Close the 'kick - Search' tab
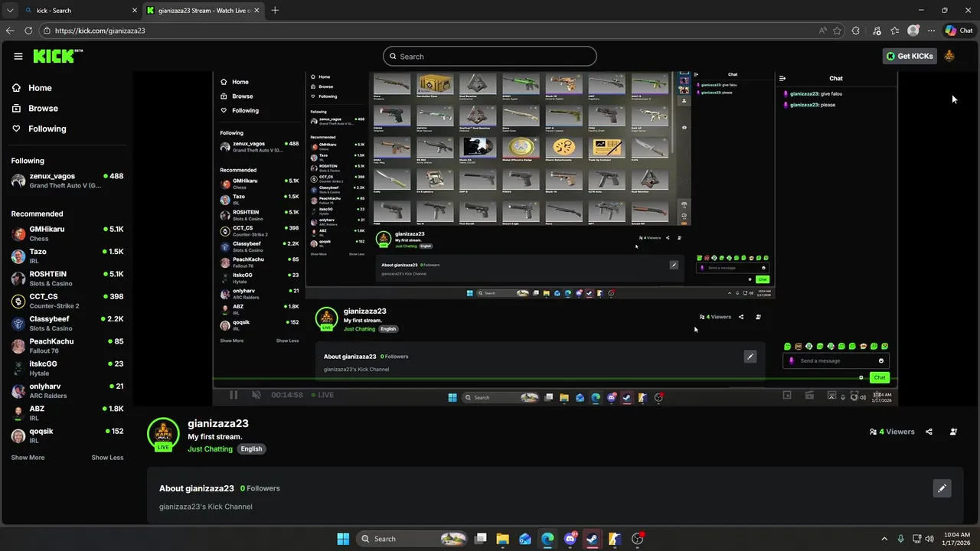This screenshot has height=551, width=980. [135, 11]
